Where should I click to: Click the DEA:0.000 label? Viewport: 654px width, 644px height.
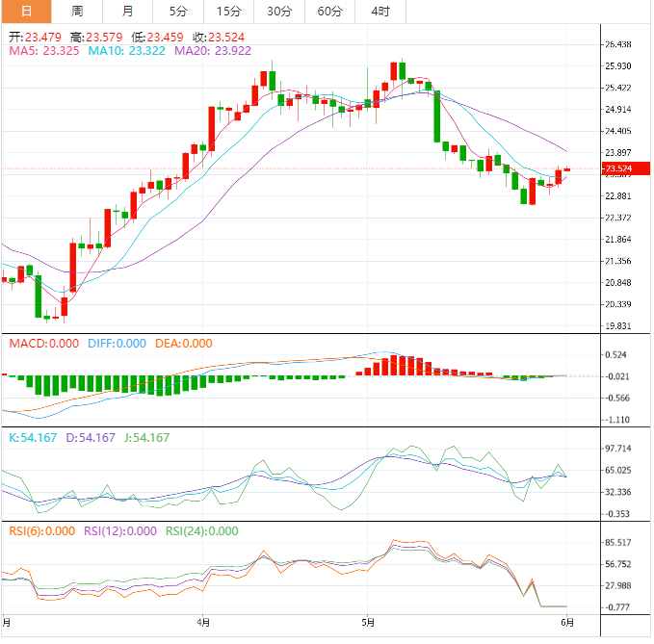pos(182,344)
